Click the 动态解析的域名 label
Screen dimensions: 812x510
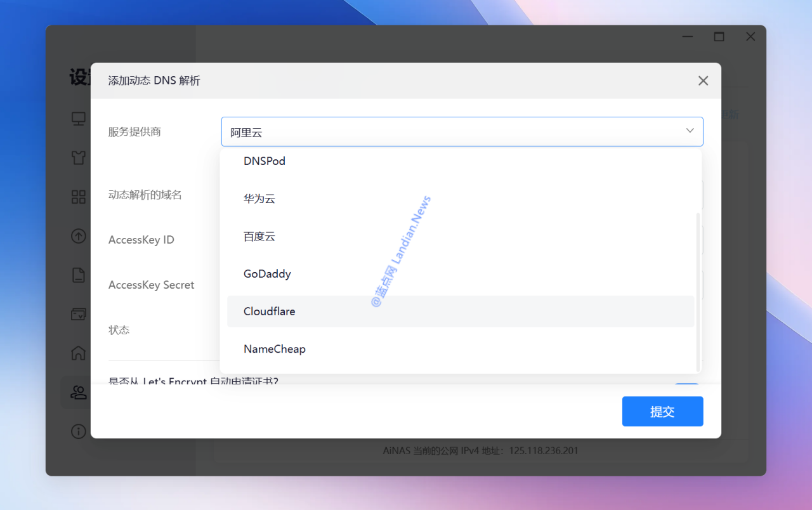click(145, 195)
